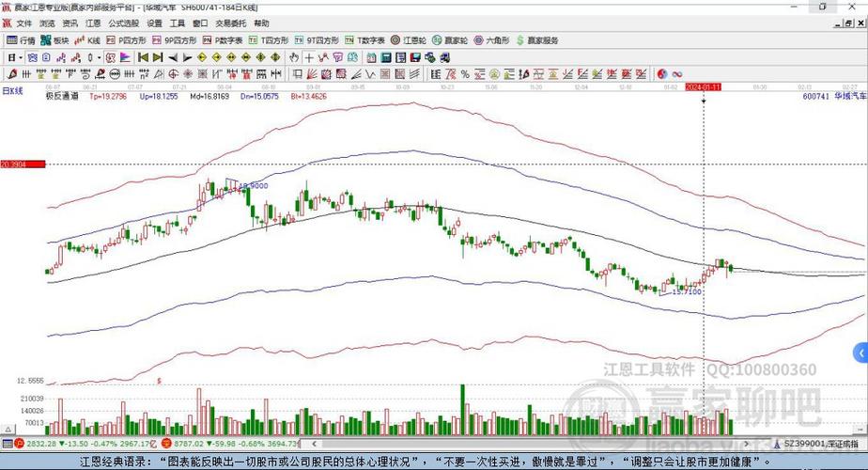868x470 pixels.
Task: Click the red 20.3904 price tag
Action: tap(23, 164)
